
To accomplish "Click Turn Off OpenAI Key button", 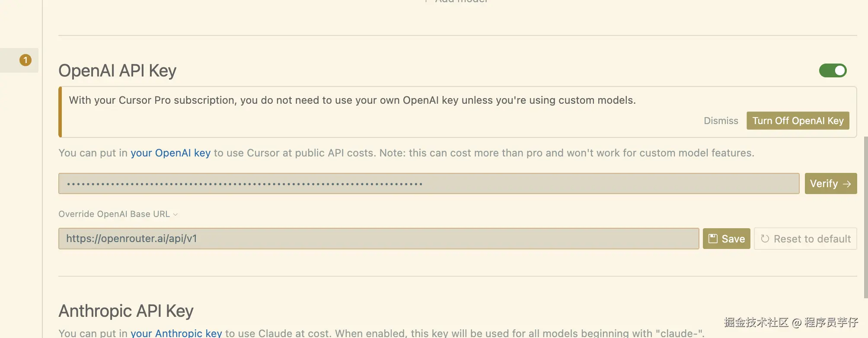I will click(x=798, y=121).
